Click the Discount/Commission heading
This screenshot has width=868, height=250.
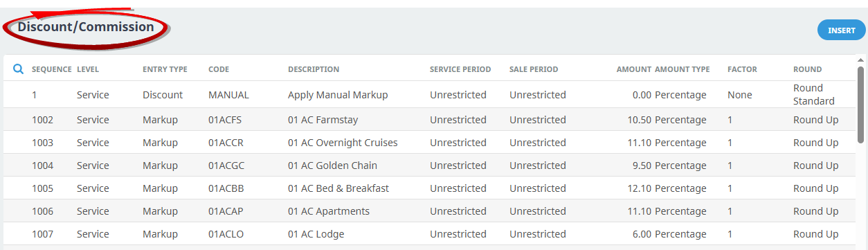86,27
